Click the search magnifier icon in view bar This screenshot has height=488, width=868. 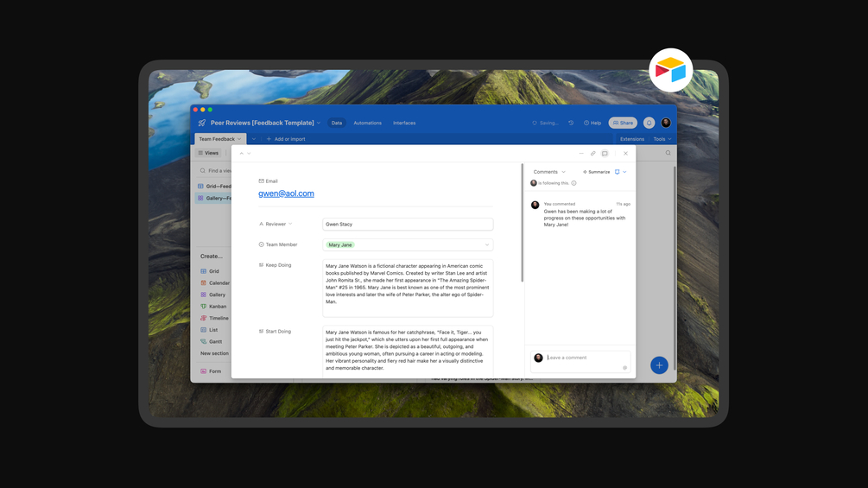[668, 153]
